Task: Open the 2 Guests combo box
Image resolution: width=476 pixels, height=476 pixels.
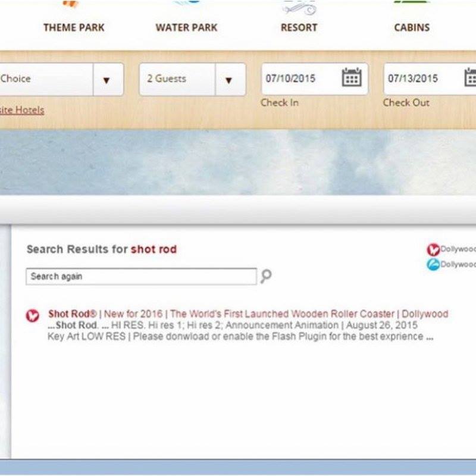Action: click(176, 79)
